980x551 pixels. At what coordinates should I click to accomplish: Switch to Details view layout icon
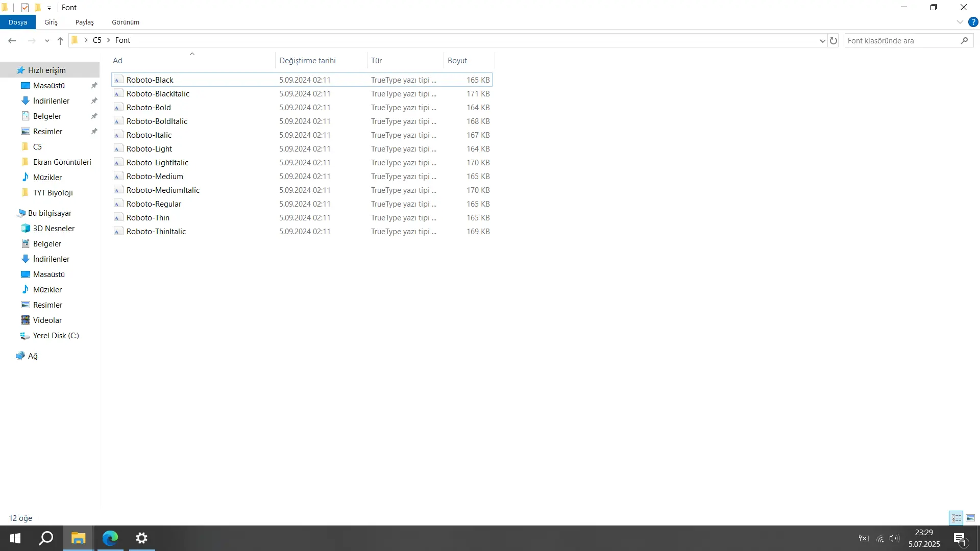956,518
